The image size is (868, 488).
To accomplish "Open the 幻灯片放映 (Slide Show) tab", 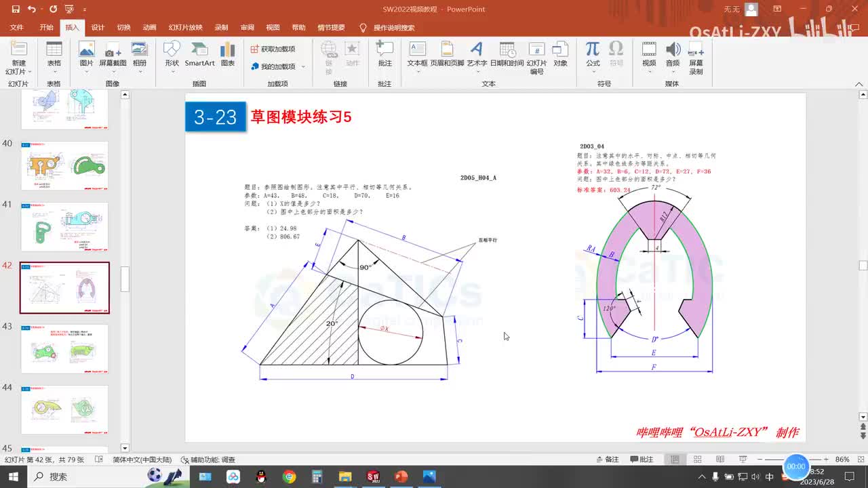I will pyautogui.click(x=186, y=28).
